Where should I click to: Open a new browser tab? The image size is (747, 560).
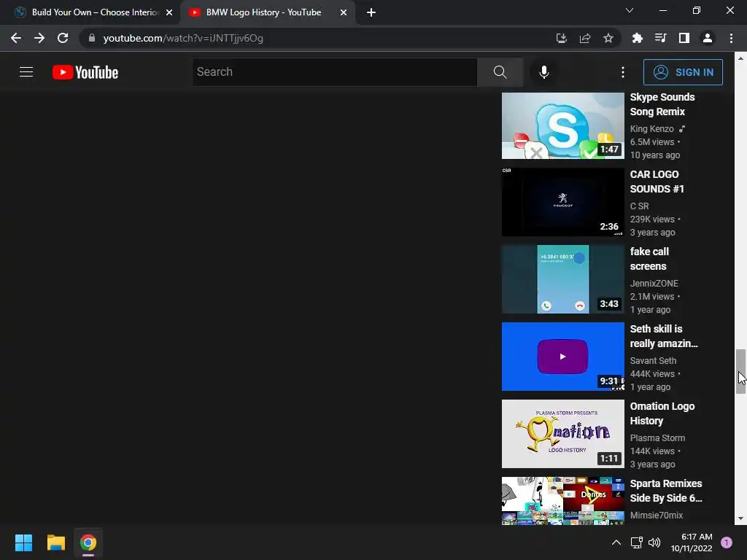[x=371, y=12]
